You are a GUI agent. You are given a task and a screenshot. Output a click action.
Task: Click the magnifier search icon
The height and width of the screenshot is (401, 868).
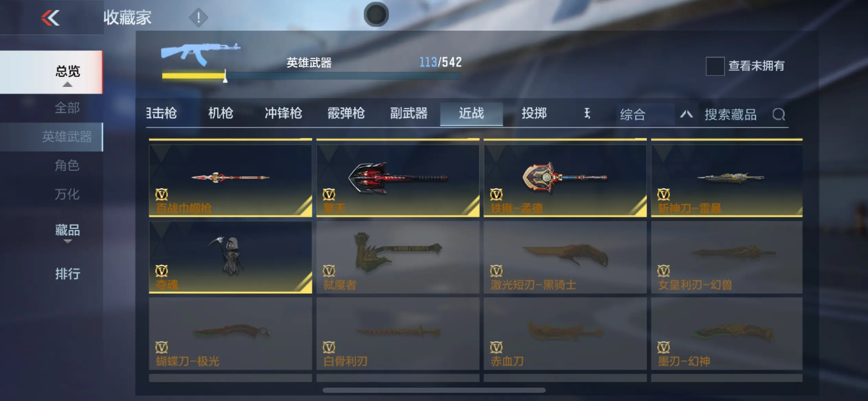pyautogui.click(x=779, y=114)
